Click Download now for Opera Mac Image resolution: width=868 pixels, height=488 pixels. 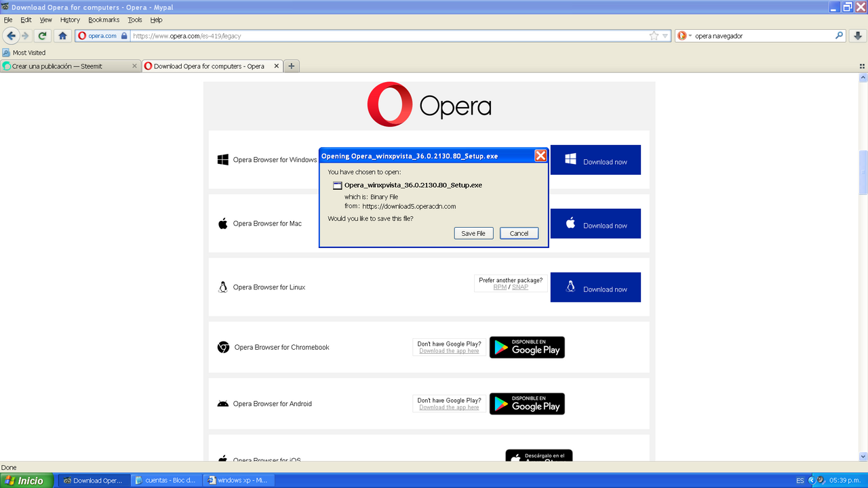[x=595, y=224]
